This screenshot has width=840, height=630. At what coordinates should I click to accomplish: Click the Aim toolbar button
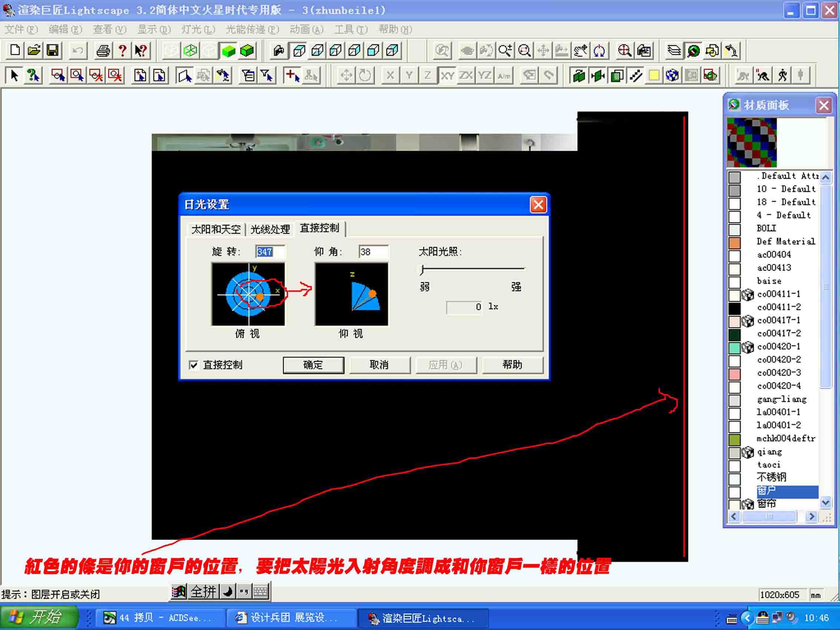(x=504, y=76)
